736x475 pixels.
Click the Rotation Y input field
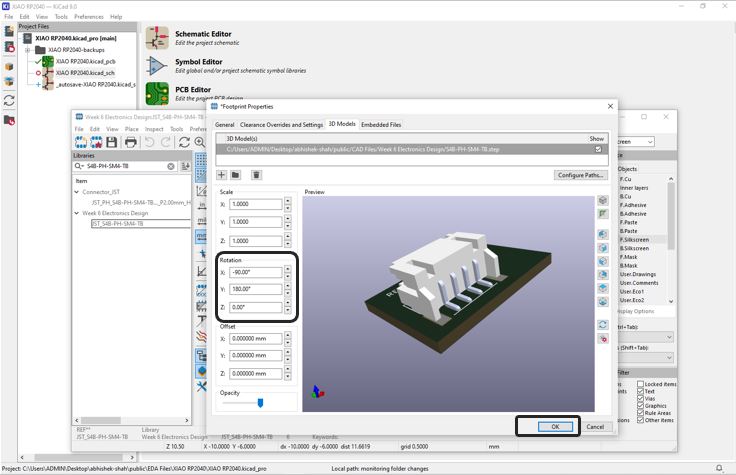click(256, 289)
